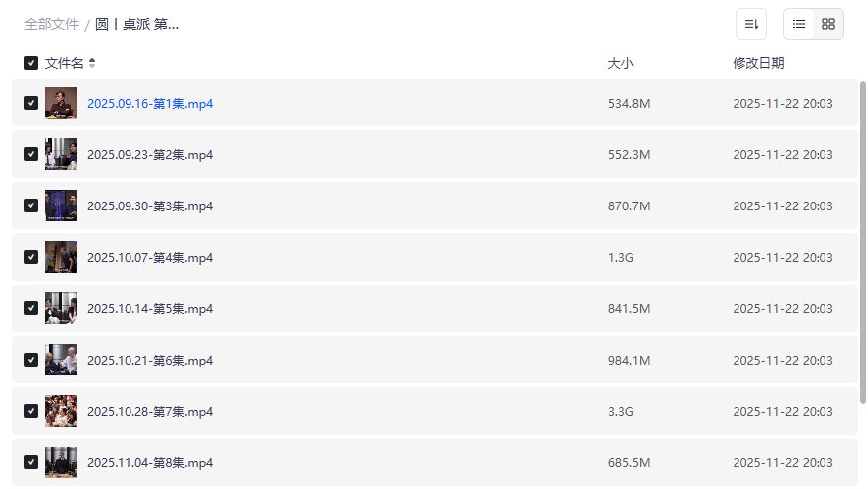The image size is (868, 489).
Task: Click the current folder breadcrumb 圆丨桌派
Action: [136, 24]
